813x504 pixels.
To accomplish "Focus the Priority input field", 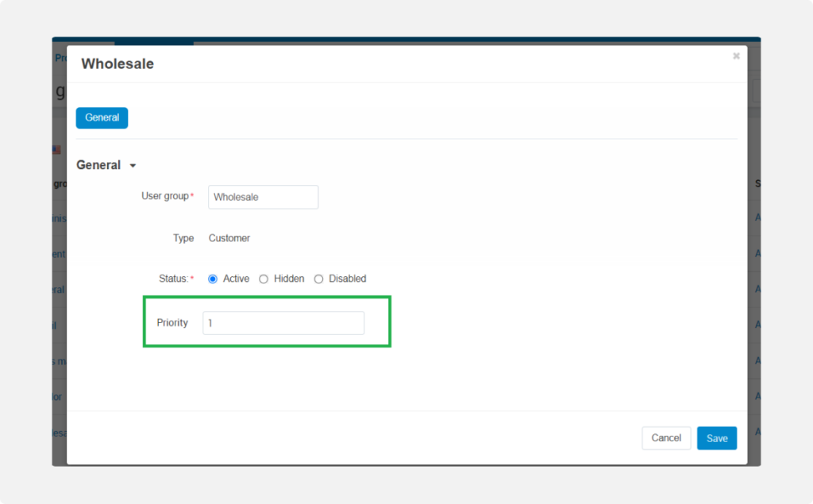I will (x=283, y=323).
